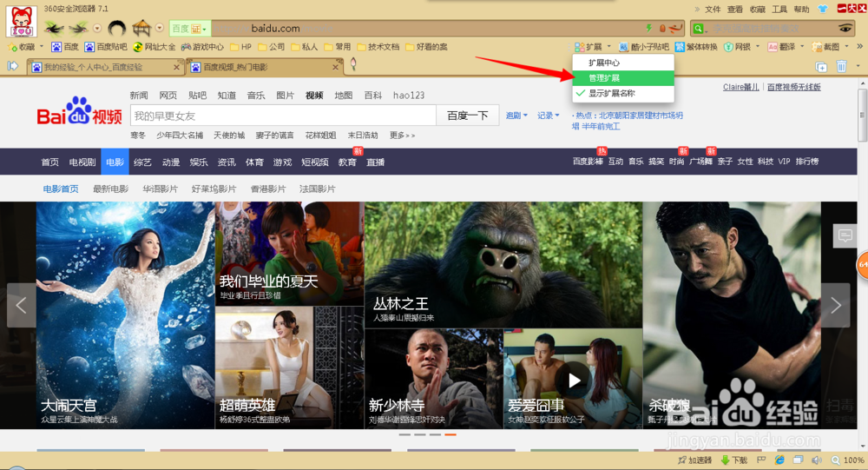Click the 加速器 rocket status icon
The width and height of the screenshot is (868, 470).
click(x=694, y=460)
